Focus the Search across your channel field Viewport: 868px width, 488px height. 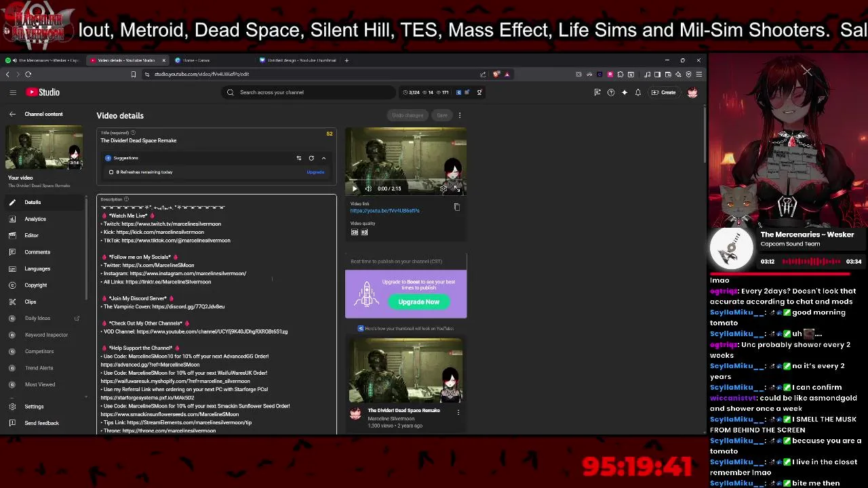(309, 92)
